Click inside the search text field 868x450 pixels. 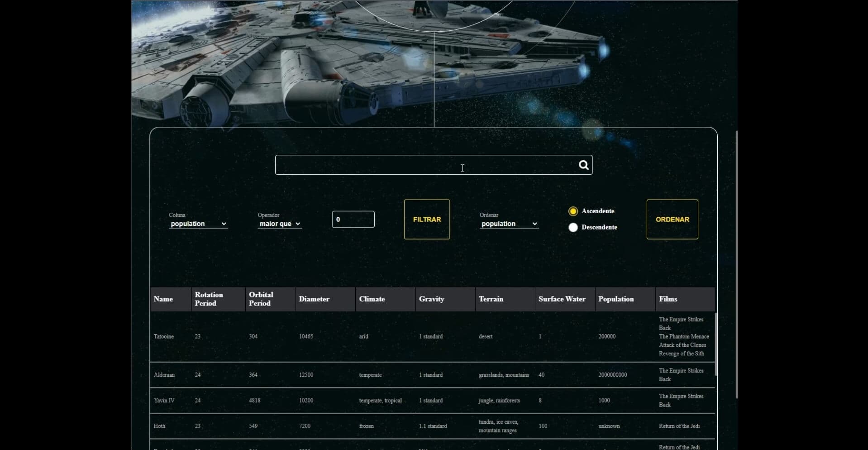425,165
